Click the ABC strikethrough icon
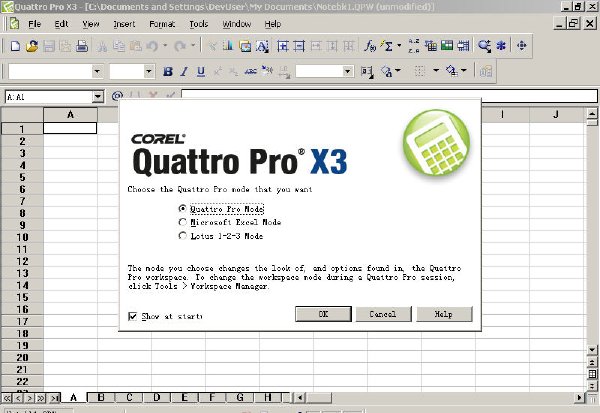The image size is (600, 413). tap(251, 71)
